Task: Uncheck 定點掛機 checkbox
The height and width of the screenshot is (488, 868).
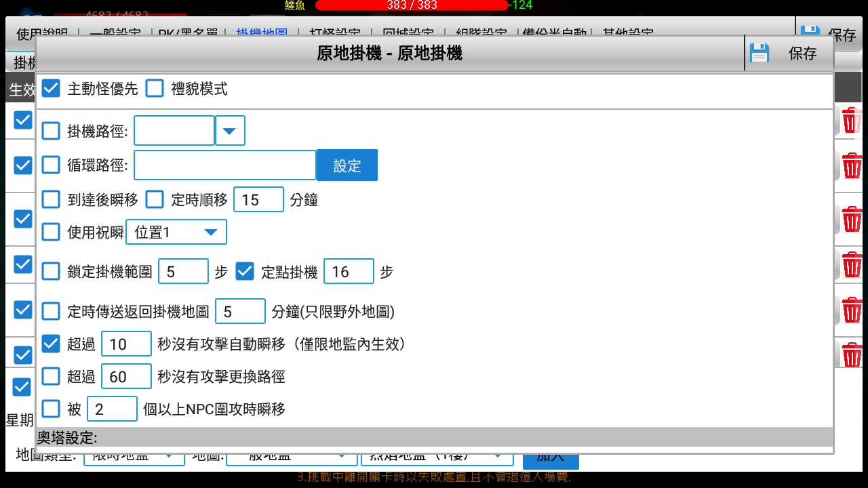Action: 245,271
